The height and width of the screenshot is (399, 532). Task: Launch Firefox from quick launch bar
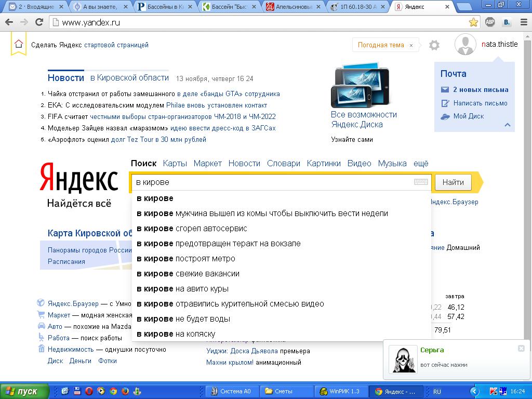(125, 391)
